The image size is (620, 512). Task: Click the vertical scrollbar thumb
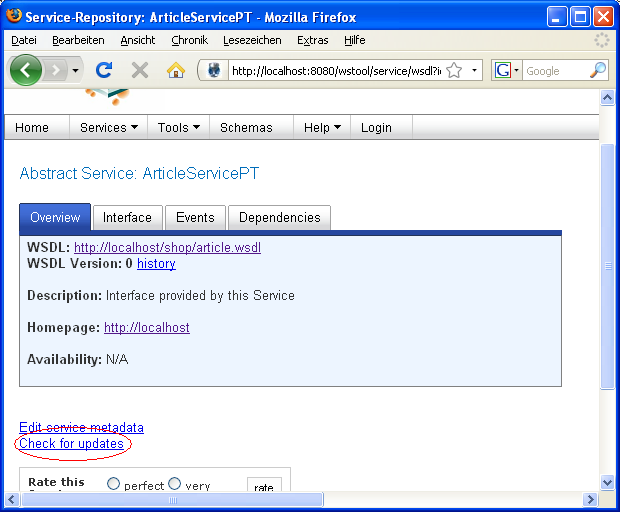pos(608,267)
